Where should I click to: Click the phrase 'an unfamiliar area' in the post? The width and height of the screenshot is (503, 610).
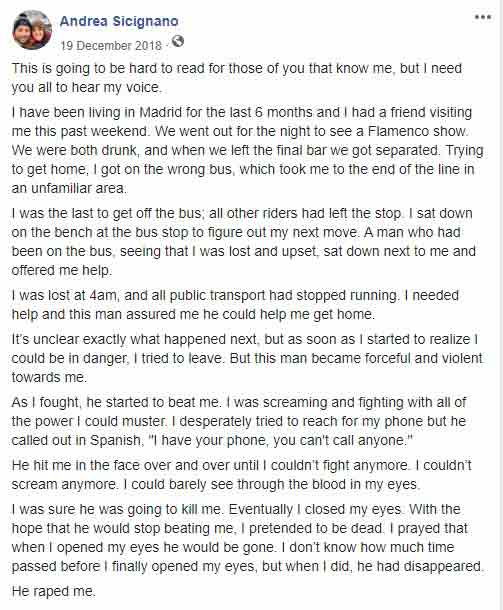68,188
